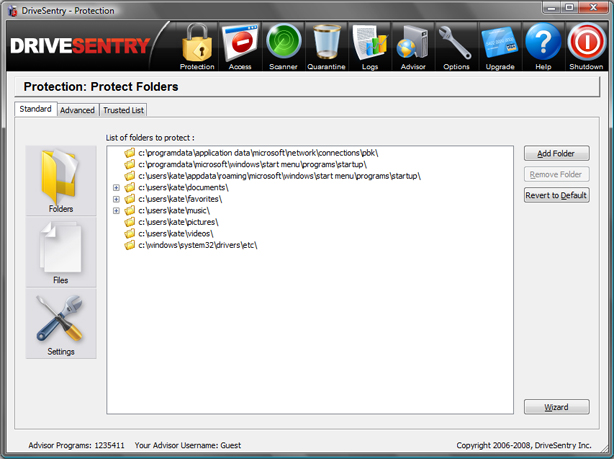Screen dimensions: 614x459
Task: Click the DriveSentry title bar app icon
Action: (13, 11)
